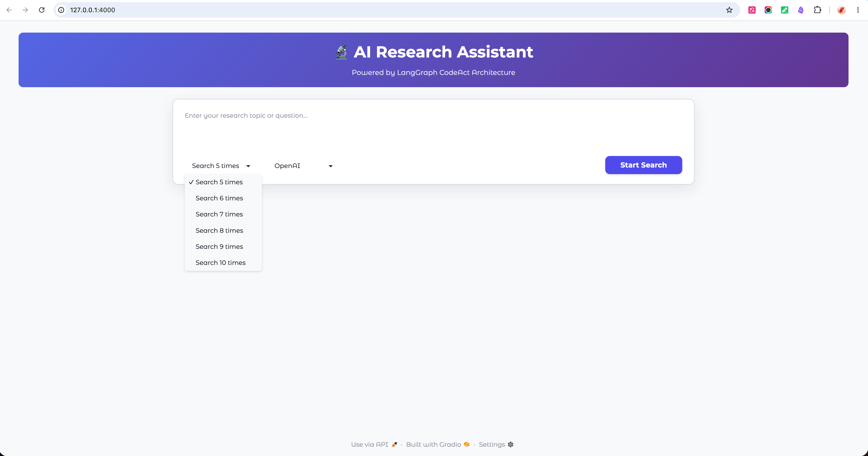Open the pink translate extension icon
The width and height of the screenshot is (868, 456).
(752, 10)
